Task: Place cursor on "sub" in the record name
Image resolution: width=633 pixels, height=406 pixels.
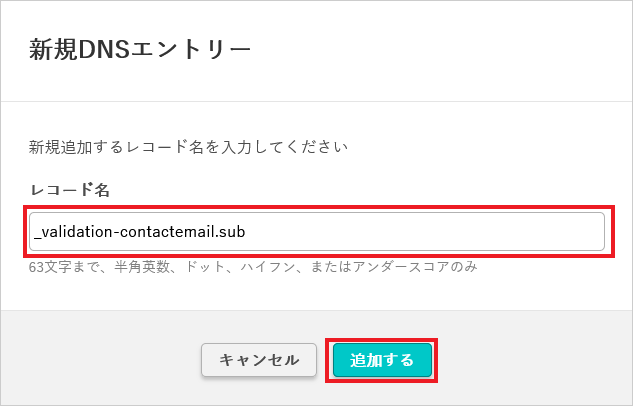Action: (232, 232)
